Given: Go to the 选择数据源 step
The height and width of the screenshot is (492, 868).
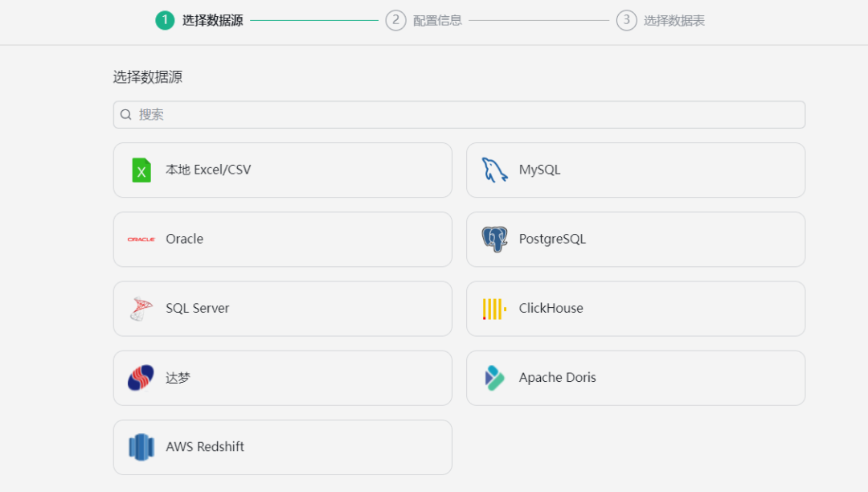Looking at the screenshot, I should pos(212,20).
